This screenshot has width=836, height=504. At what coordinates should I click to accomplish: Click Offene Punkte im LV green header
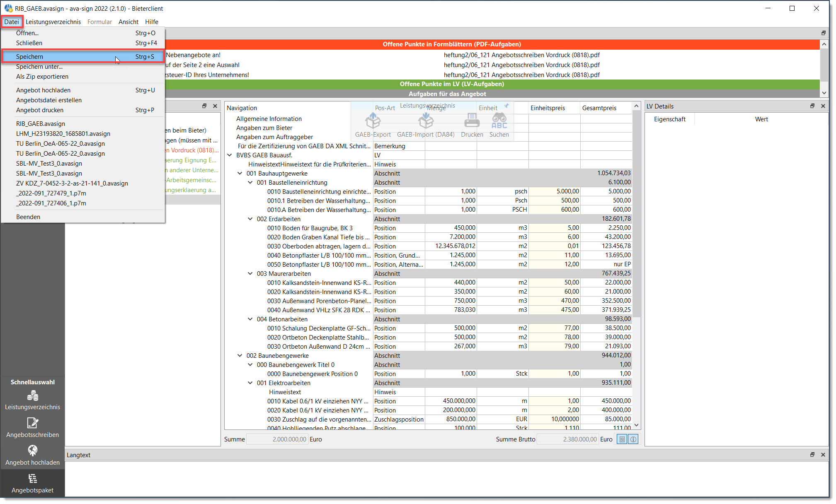click(x=452, y=84)
